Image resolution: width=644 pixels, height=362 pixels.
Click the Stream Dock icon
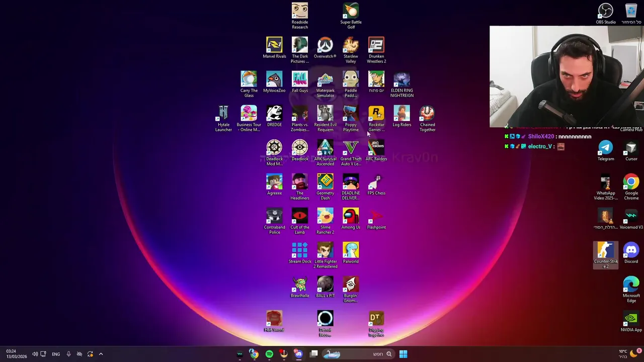pyautogui.click(x=300, y=253)
